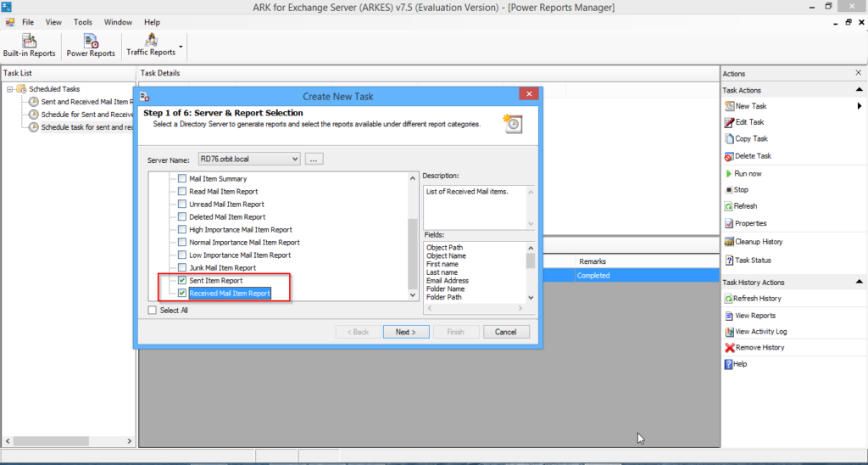Check Unread Mail Item Report checkbox
Image resolution: width=868 pixels, height=465 pixels.
click(182, 204)
